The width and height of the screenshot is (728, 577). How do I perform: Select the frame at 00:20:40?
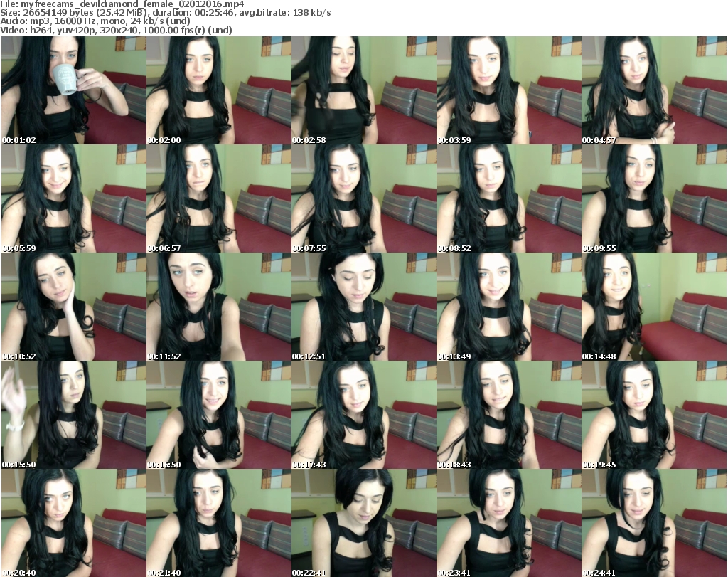[x=74, y=523]
